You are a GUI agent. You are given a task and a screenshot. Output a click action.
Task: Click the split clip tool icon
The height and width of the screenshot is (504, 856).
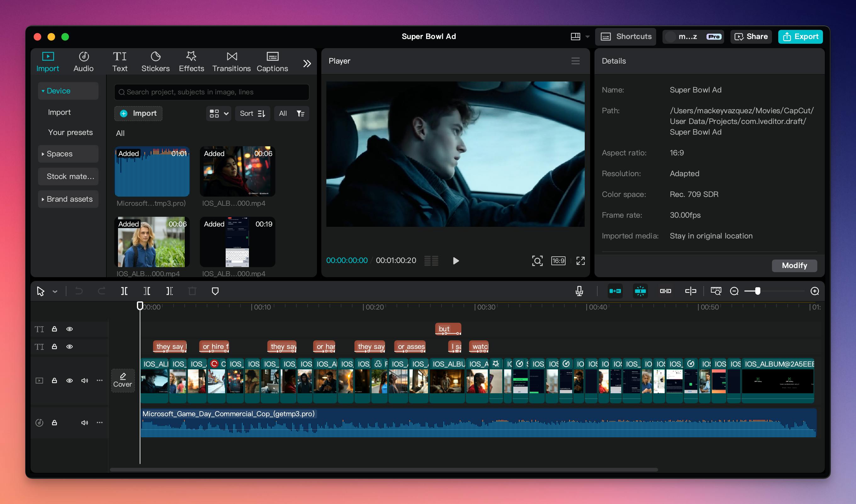point(124,291)
